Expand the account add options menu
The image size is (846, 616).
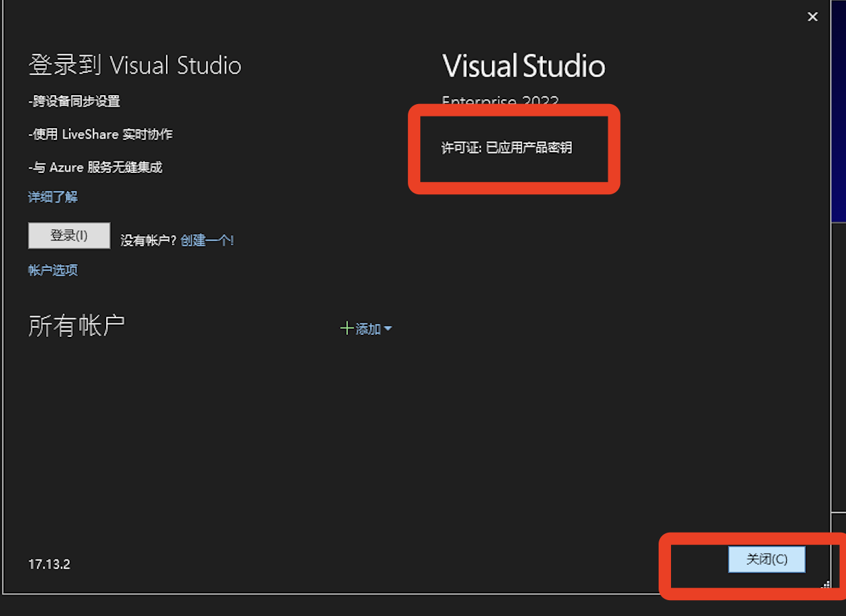click(389, 329)
